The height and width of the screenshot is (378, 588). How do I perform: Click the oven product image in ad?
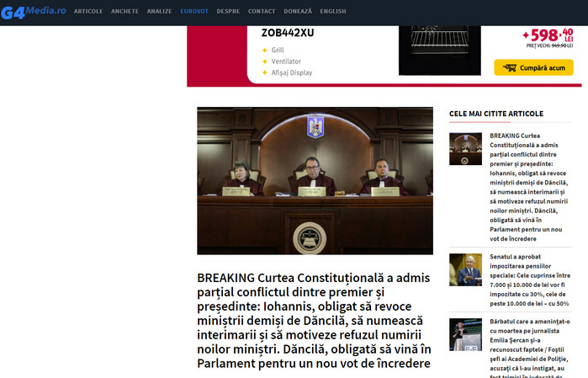pyautogui.click(x=439, y=51)
